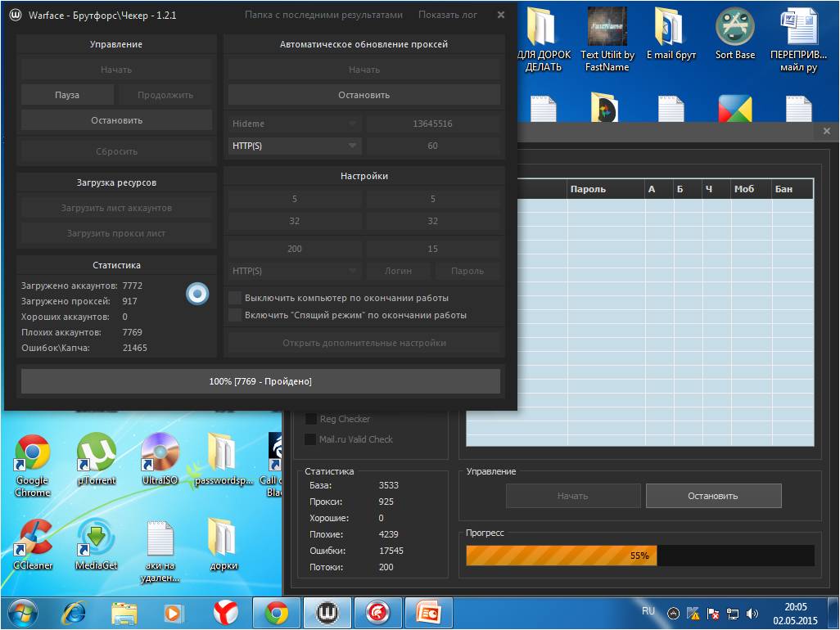
Task: Enable Спящий режим after work finishes checkbox
Action: tap(235, 315)
